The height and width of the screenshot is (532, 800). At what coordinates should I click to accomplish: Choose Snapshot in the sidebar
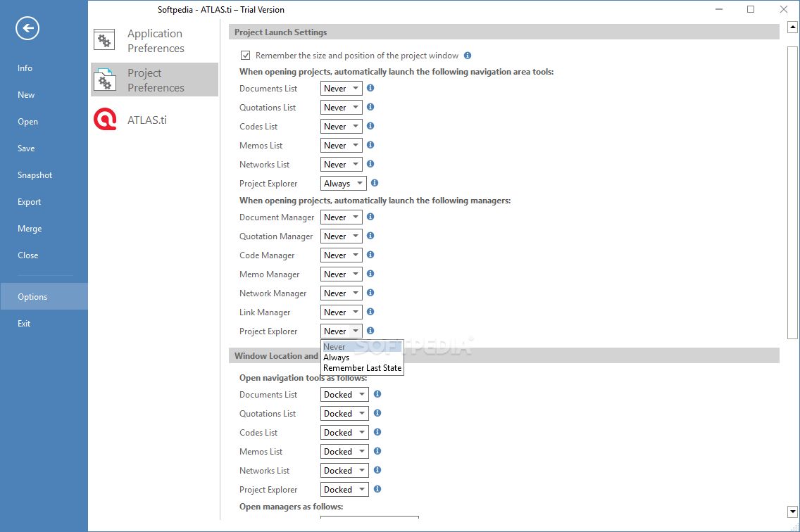tap(44, 175)
